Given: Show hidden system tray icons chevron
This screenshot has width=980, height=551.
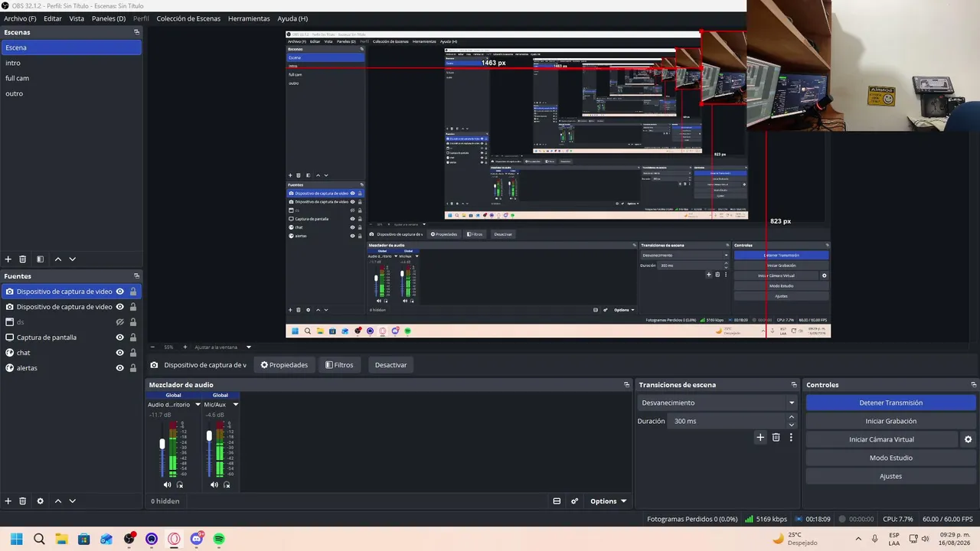Looking at the screenshot, I should (858, 539).
